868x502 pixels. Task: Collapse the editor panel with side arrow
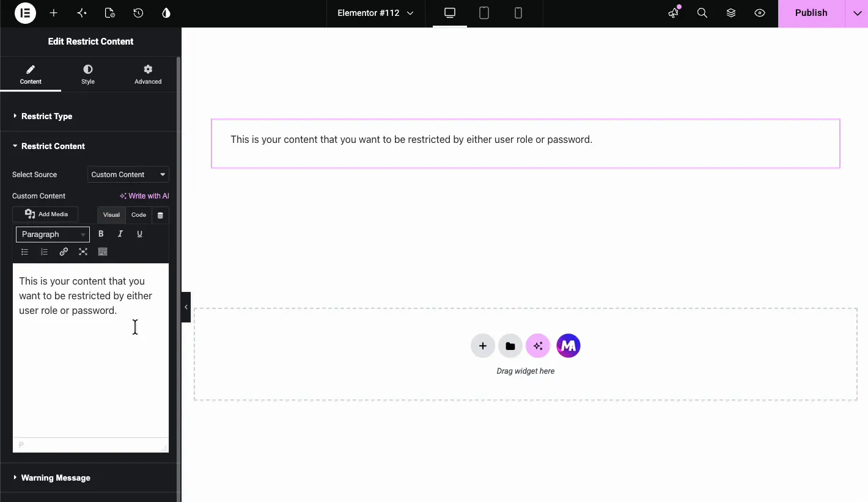(x=186, y=307)
